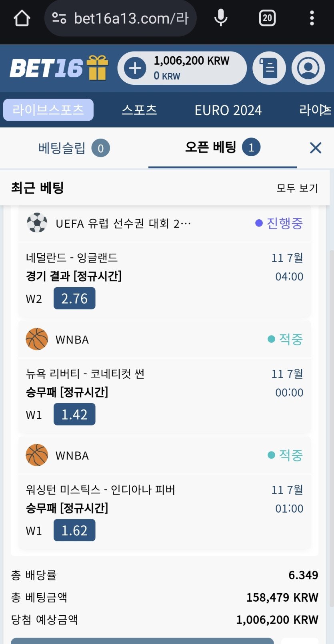Image resolution: width=334 pixels, height=644 pixels.
Task: Open the browser three-dot menu
Action: [x=312, y=18]
